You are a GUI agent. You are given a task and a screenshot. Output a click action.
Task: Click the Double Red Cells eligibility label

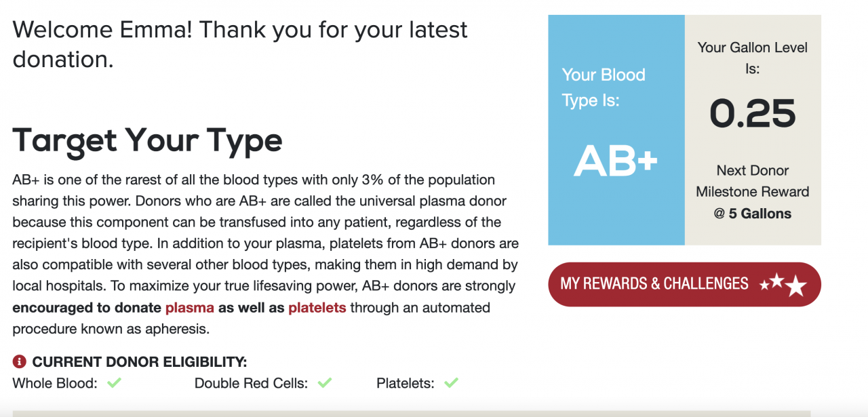click(251, 383)
